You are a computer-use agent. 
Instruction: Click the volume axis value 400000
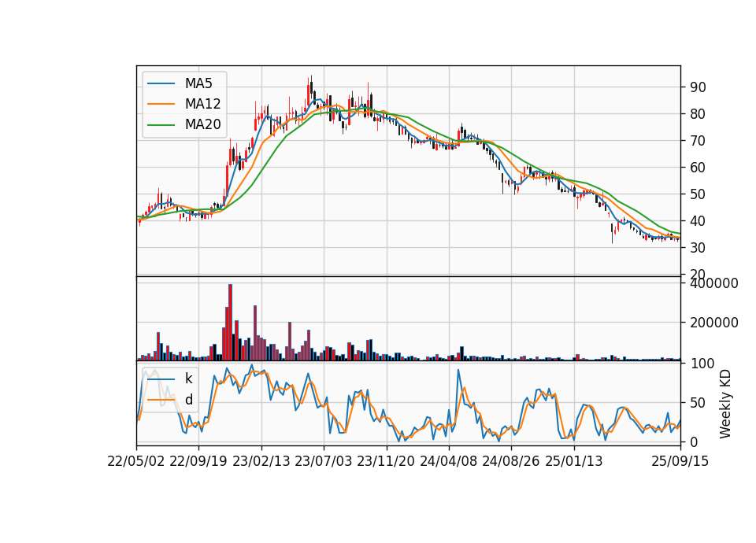pyautogui.click(x=714, y=283)
